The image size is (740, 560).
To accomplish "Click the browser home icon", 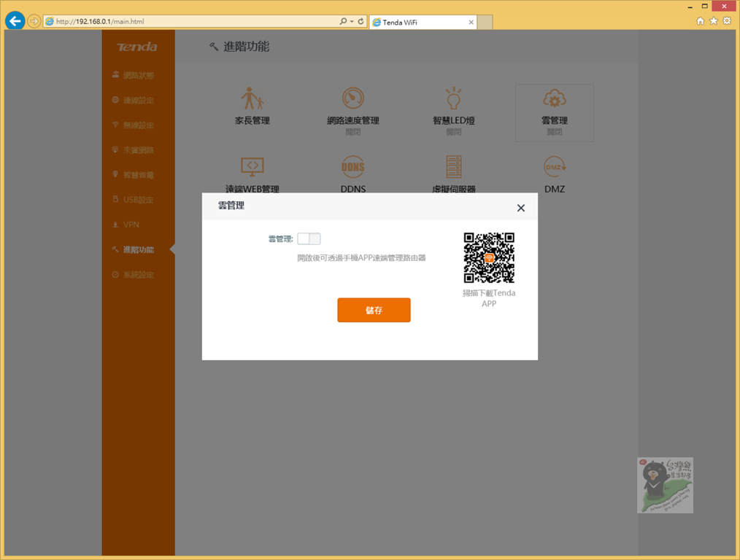I will pyautogui.click(x=701, y=20).
